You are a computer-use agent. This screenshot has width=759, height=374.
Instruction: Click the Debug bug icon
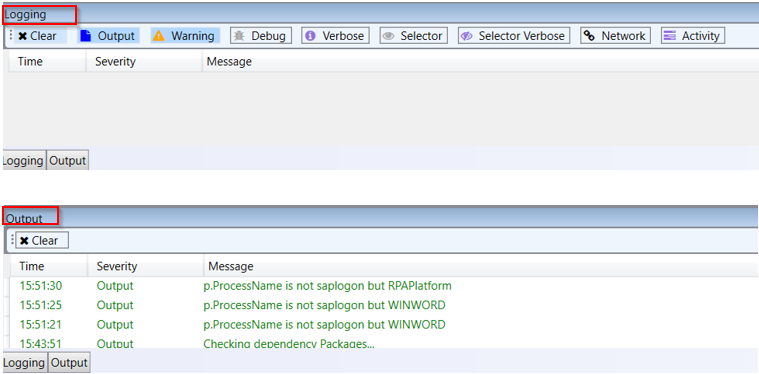pos(239,36)
